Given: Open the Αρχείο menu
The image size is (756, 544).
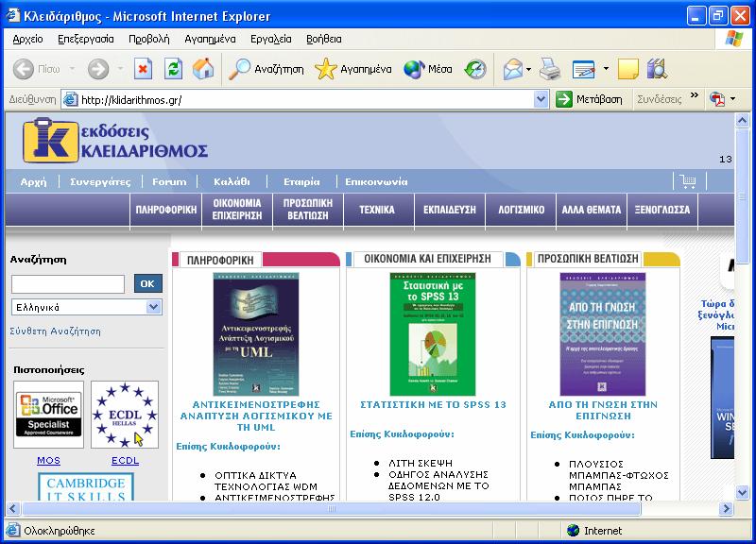Looking at the screenshot, I should pos(27,39).
